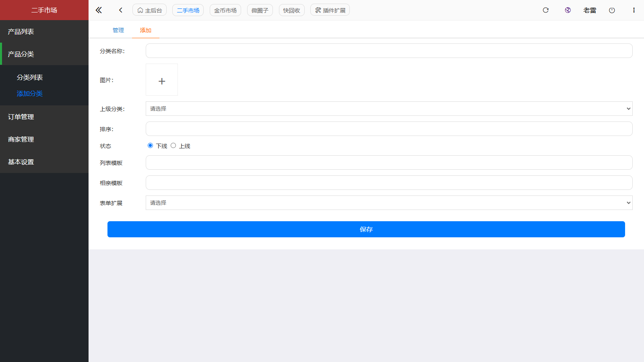Open 分类列表 in the sidebar
The height and width of the screenshot is (362, 644).
coord(30,77)
